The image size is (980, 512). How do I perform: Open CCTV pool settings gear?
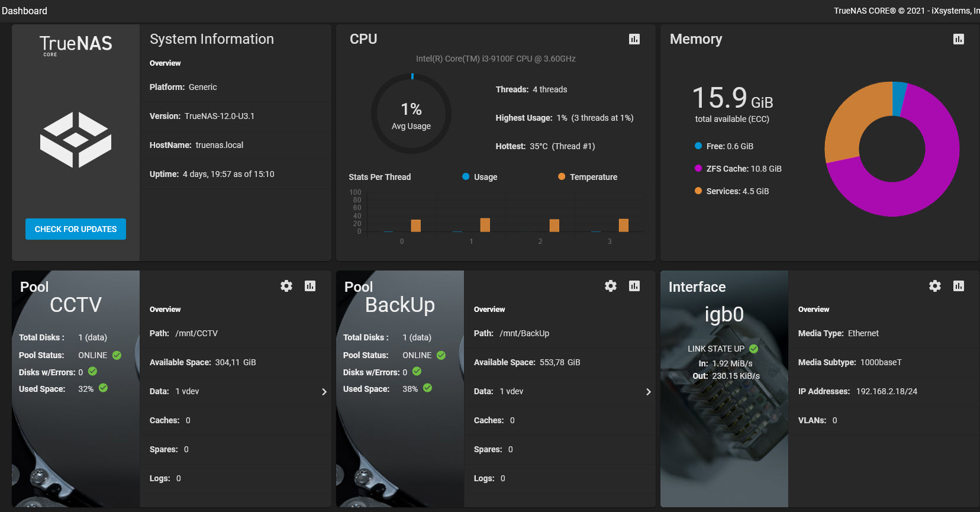pos(286,286)
